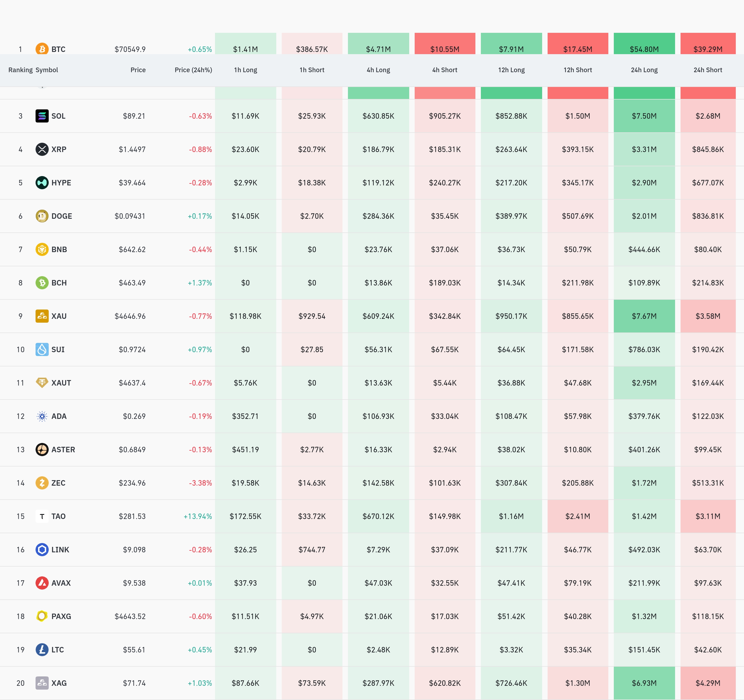Click the Ranking column header
The width and height of the screenshot is (744, 700).
click(x=20, y=70)
